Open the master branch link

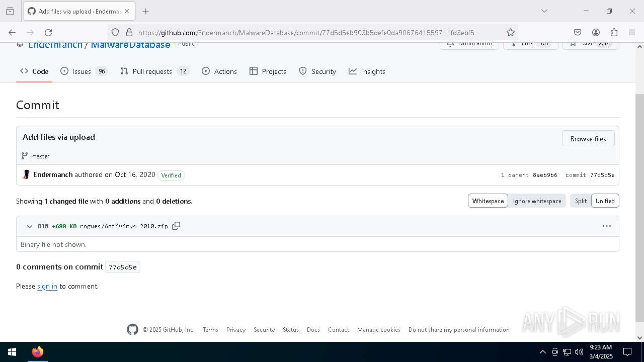[x=40, y=156]
